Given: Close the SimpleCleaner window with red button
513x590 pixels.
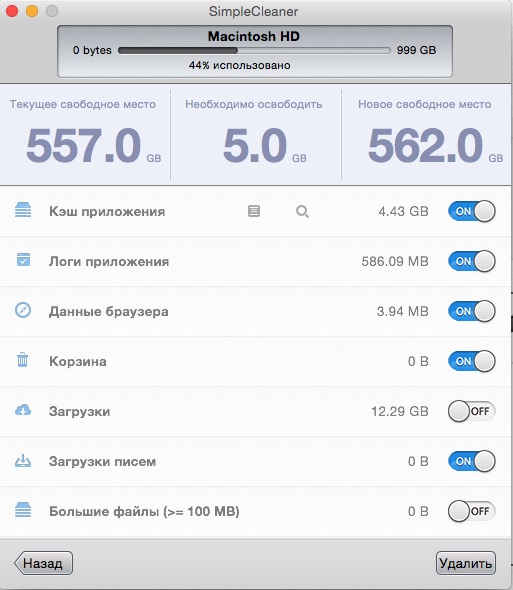Looking at the screenshot, I should pyautogui.click(x=12, y=11).
